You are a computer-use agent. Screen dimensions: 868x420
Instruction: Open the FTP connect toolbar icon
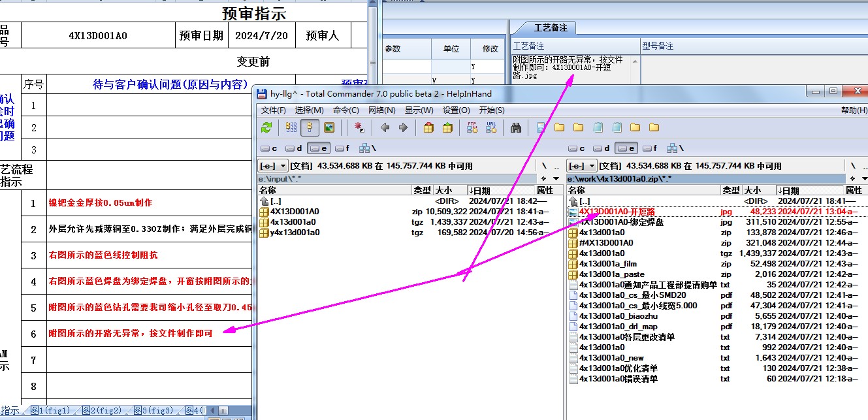point(472,127)
